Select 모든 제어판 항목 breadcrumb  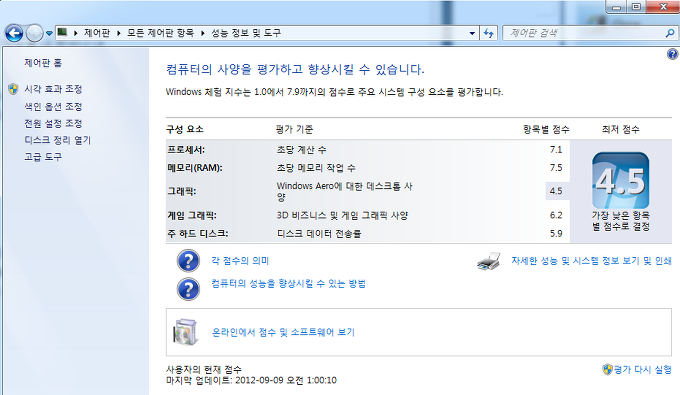click(160, 33)
